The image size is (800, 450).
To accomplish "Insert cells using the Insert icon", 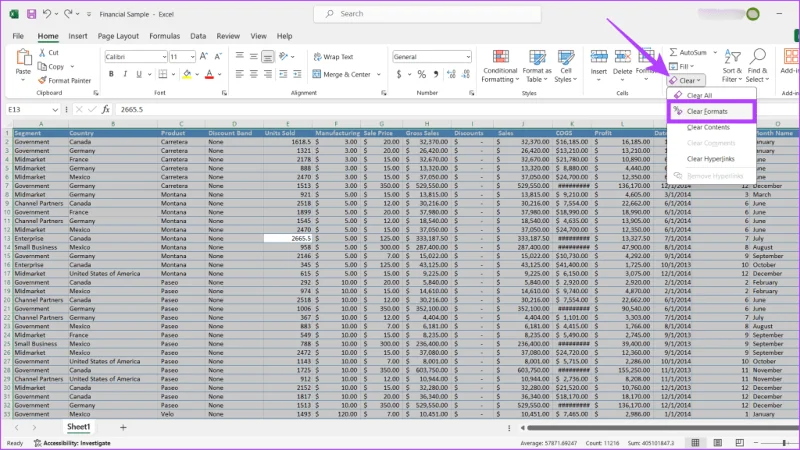I will [598, 58].
